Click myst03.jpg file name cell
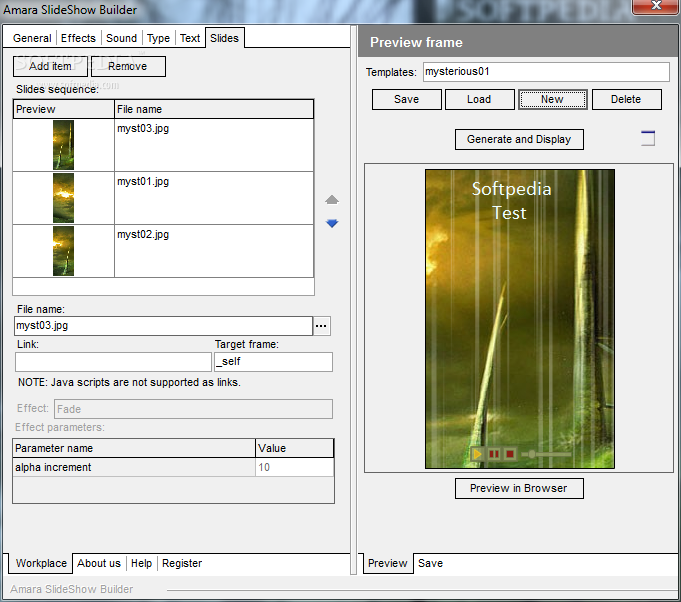The width and height of the screenshot is (681, 602). tap(214, 145)
